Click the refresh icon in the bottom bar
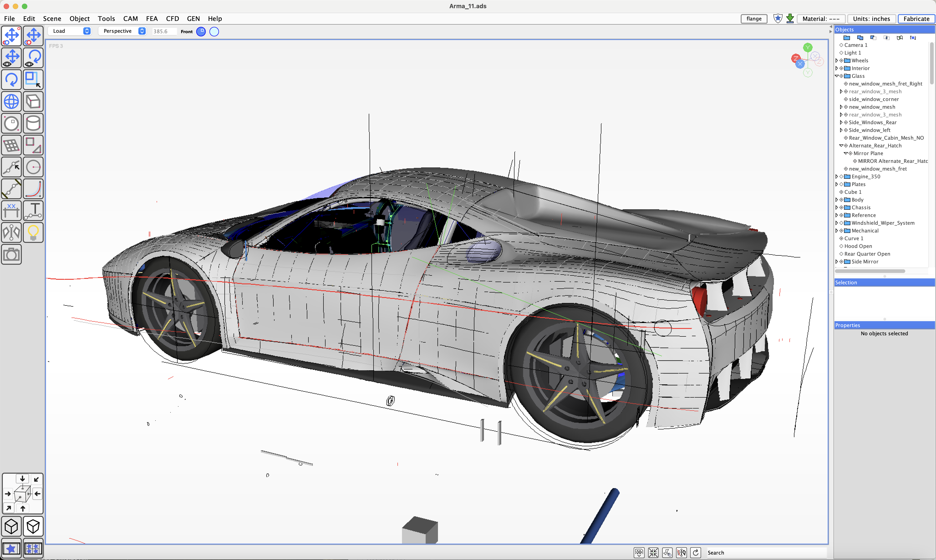The height and width of the screenshot is (560, 936). (696, 552)
